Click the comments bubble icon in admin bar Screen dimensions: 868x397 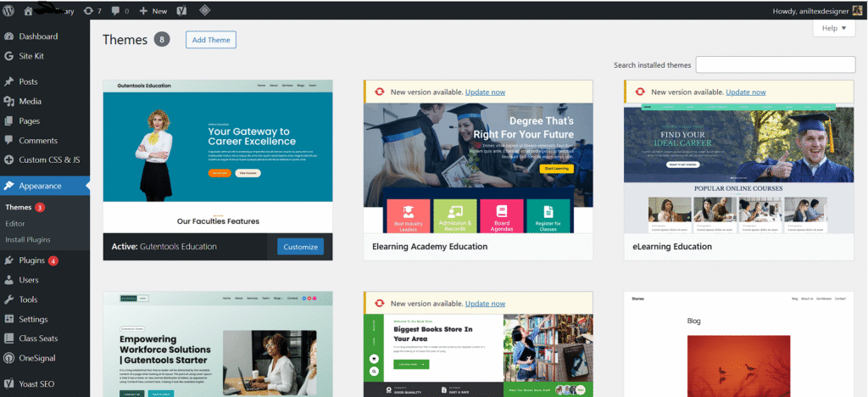point(120,10)
